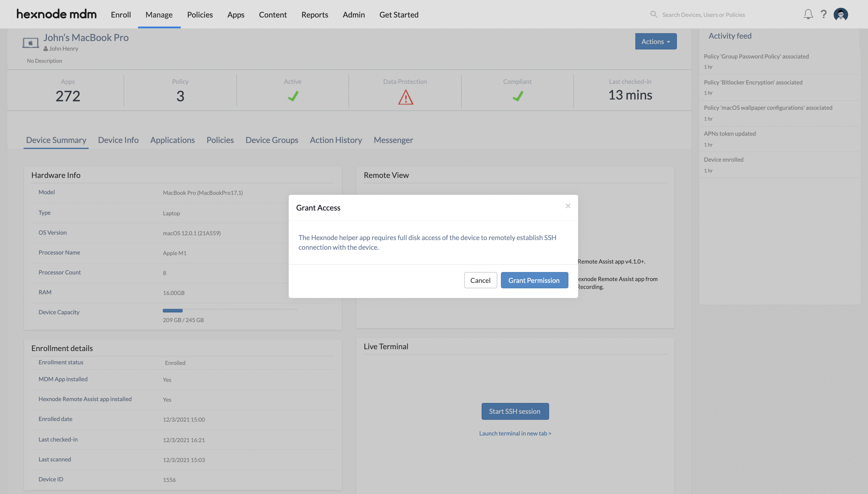Click the Apps count 272
Screen dimensions: 868x494
tap(68, 96)
